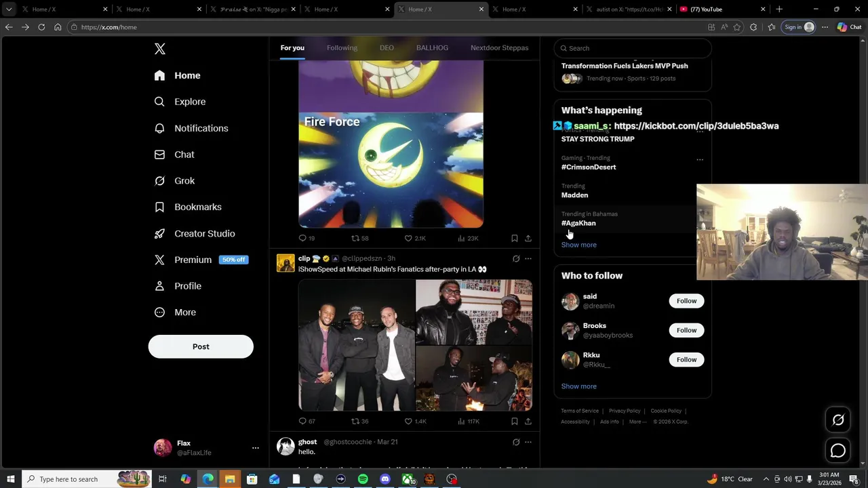Switch to the DEO tab
Viewport: 868px width, 488px height.
[387, 48]
